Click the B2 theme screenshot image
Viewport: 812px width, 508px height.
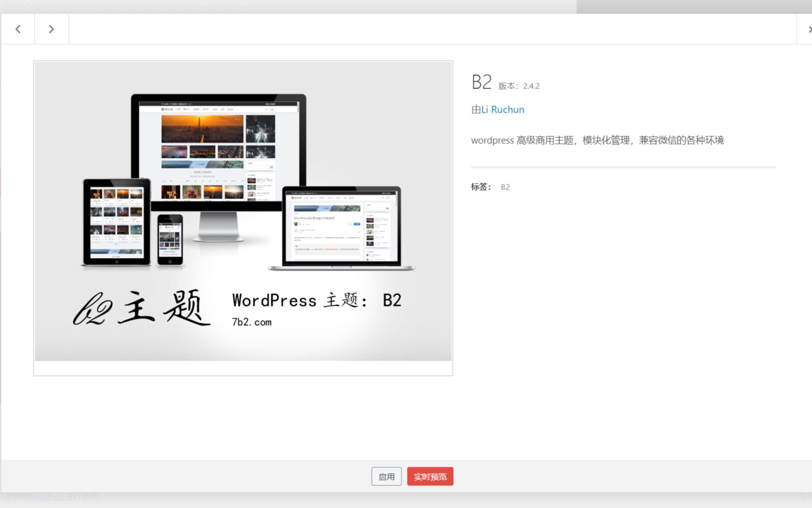243,211
